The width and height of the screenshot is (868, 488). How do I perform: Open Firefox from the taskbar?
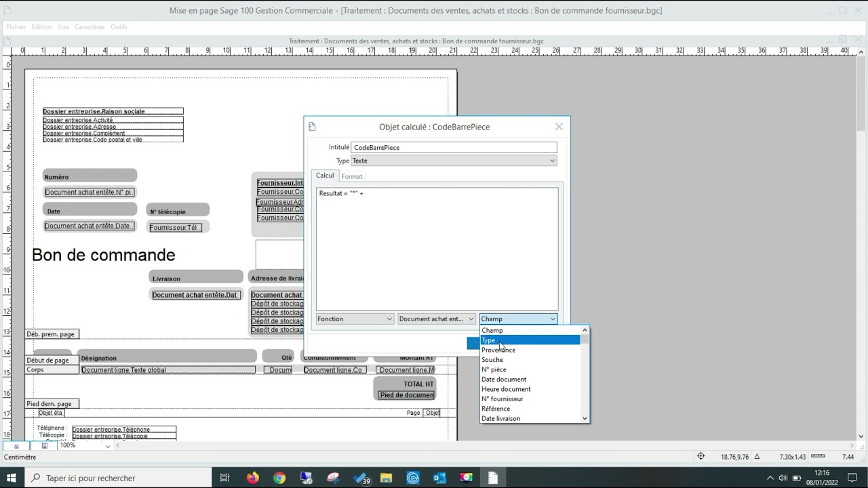click(253, 478)
